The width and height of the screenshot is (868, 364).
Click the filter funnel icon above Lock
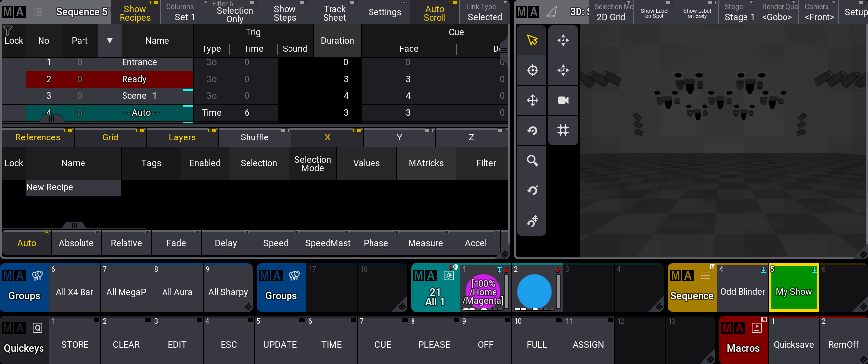pyautogui.click(x=8, y=31)
